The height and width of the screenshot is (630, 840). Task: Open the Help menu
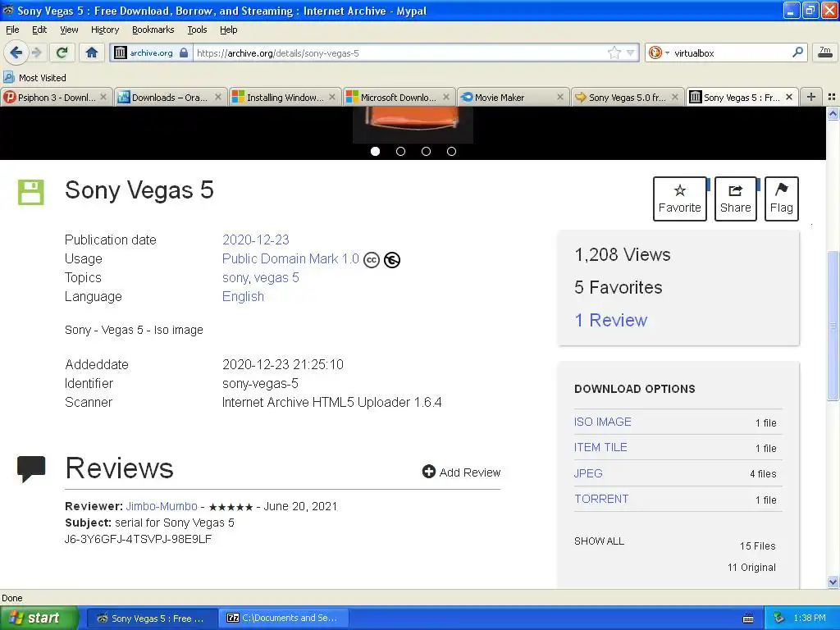[x=229, y=30]
